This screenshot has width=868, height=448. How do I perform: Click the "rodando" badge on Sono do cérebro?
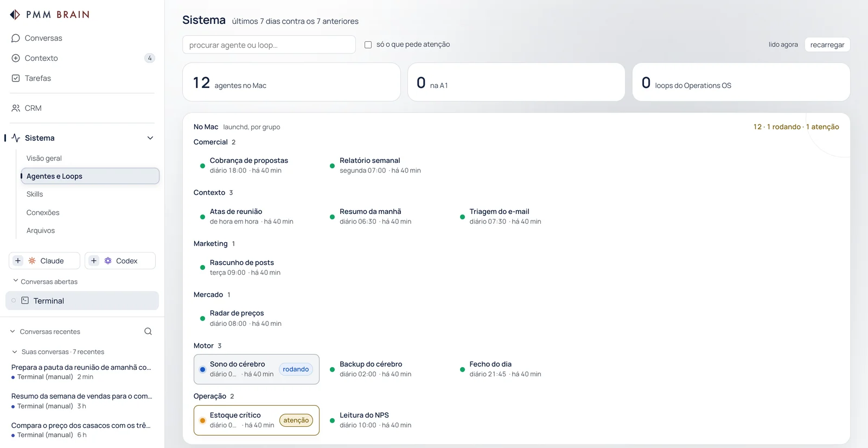[x=296, y=369]
